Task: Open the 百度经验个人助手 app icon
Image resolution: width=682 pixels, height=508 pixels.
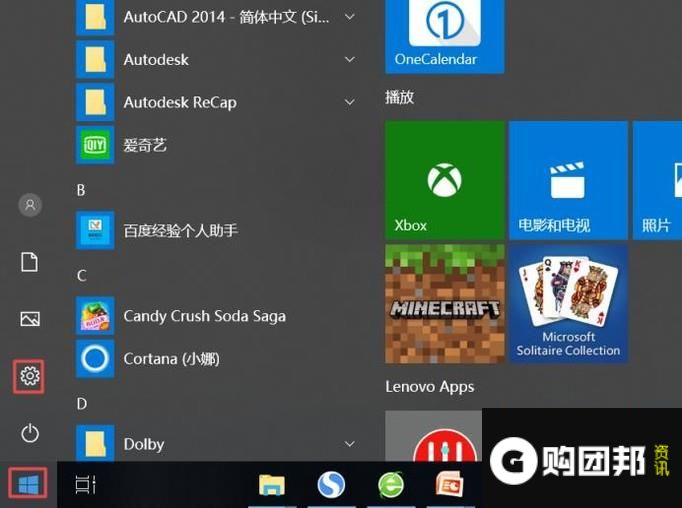Action: pyautogui.click(x=95, y=230)
